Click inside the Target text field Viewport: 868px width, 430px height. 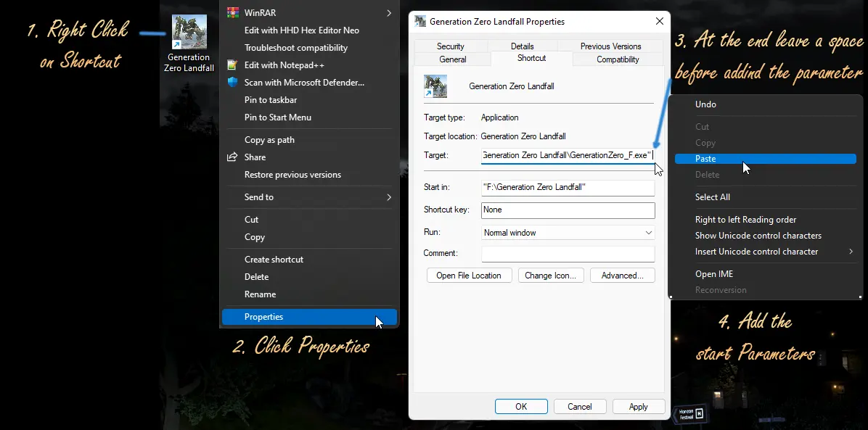[x=567, y=155]
